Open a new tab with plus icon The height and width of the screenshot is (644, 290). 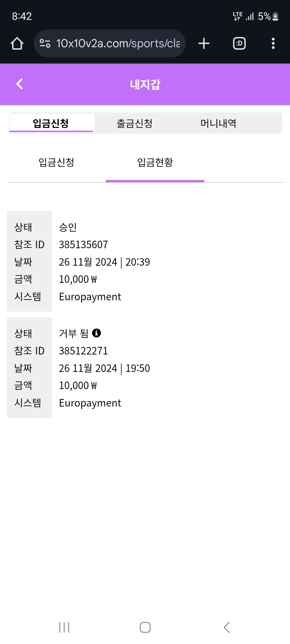pos(204,43)
